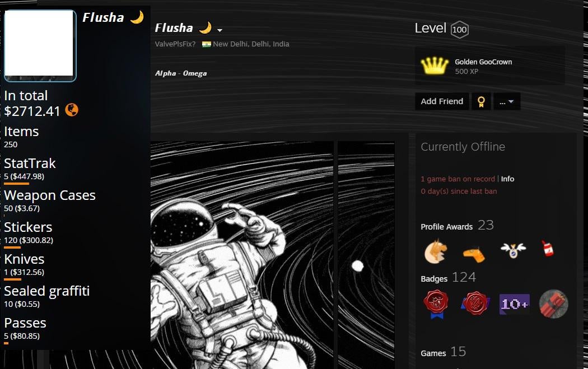View the Profile Awards 23 link
The width and height of the screenshot is (588, 369).
[x=457, y=225]
